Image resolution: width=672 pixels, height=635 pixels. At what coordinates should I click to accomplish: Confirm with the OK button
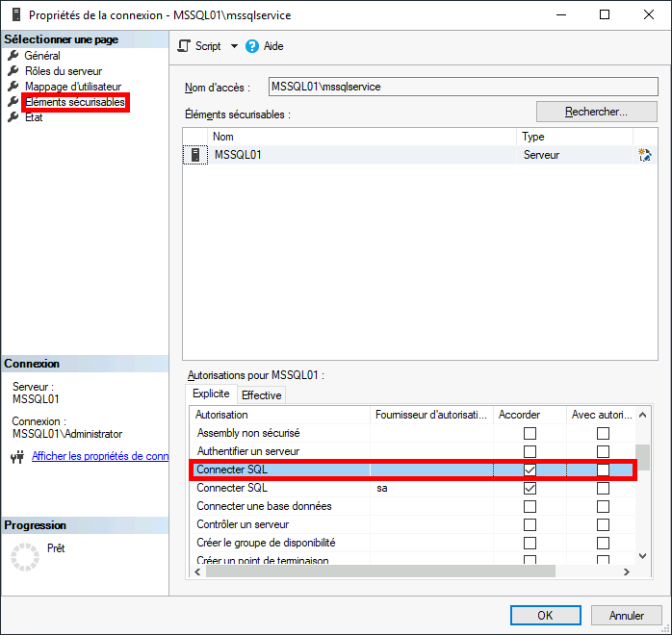[x=545, y=616]
